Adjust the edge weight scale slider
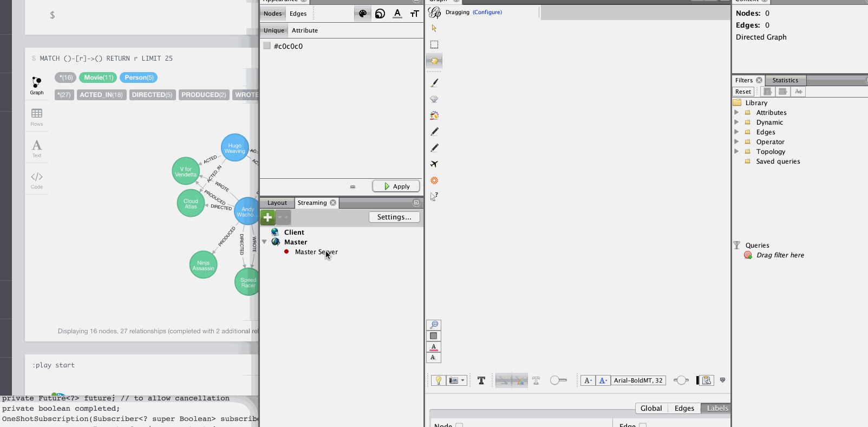This screenshot has height=427, width=868. [558, 380]
